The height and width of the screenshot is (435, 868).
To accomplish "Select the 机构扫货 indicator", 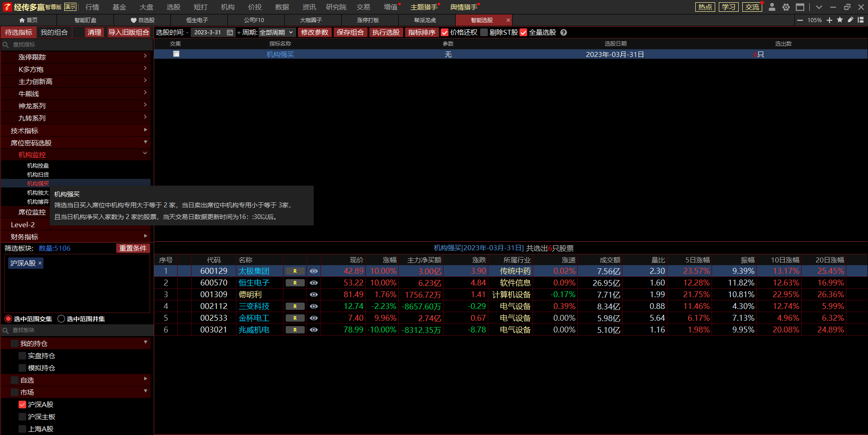I will (38, 175).
